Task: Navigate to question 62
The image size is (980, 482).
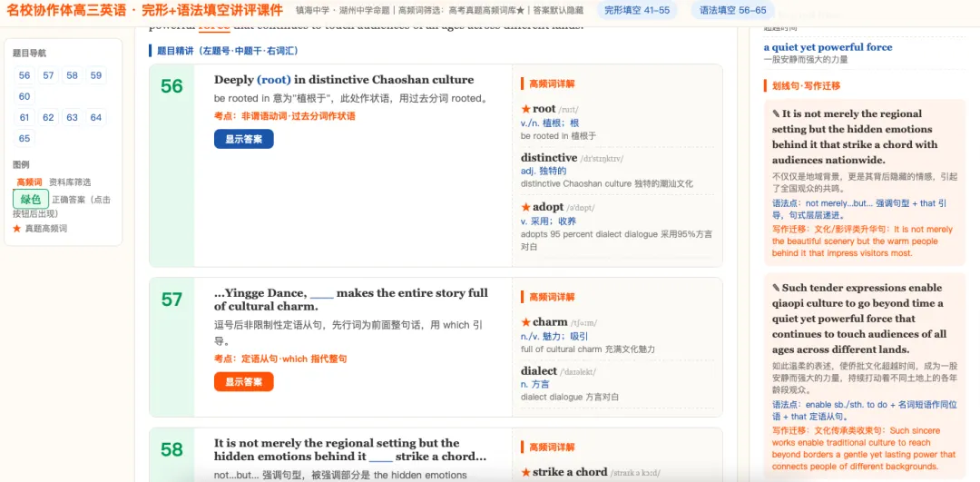Action: (48, 117)
